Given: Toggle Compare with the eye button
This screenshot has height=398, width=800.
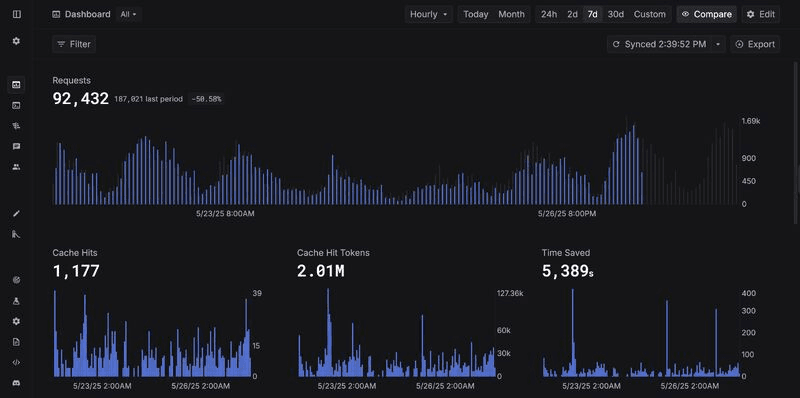Looking at the screenshot, I should [x=707, y=14].
